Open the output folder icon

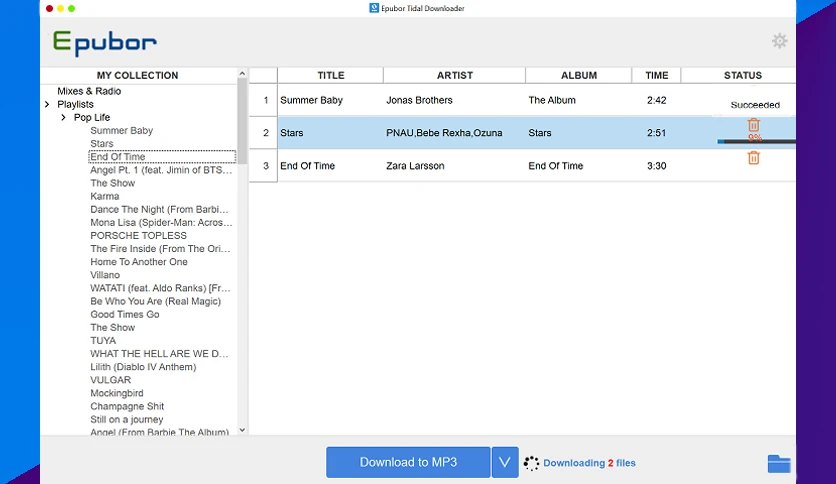(x=779, y=463)
